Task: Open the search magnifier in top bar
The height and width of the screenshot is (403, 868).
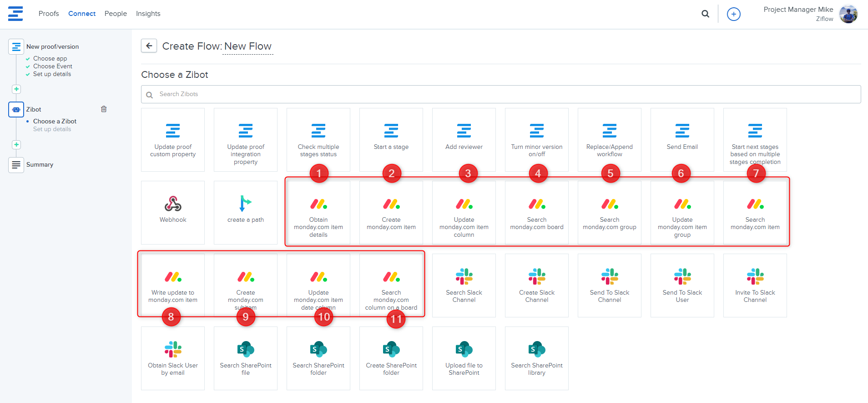Action: click(705, 14)
